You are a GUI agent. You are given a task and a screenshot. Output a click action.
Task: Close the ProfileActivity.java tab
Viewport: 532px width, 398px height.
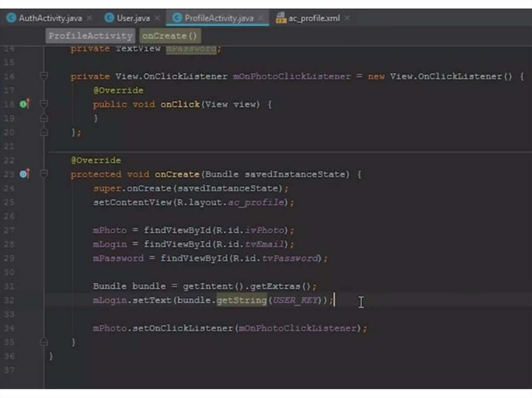(261, 18)
